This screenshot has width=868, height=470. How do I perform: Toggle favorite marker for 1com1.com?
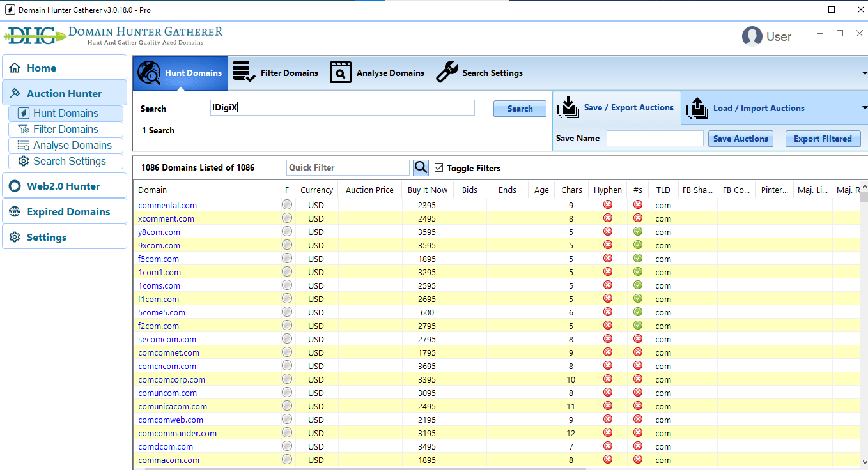point(287,271)
